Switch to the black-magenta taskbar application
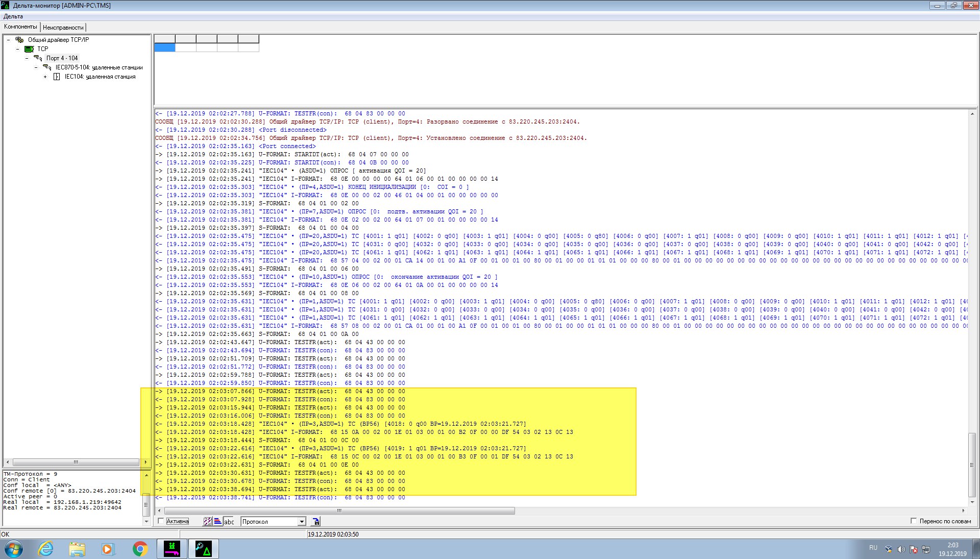Image resolution: width=980 pixels, height=559 pixels. point(172,549)
